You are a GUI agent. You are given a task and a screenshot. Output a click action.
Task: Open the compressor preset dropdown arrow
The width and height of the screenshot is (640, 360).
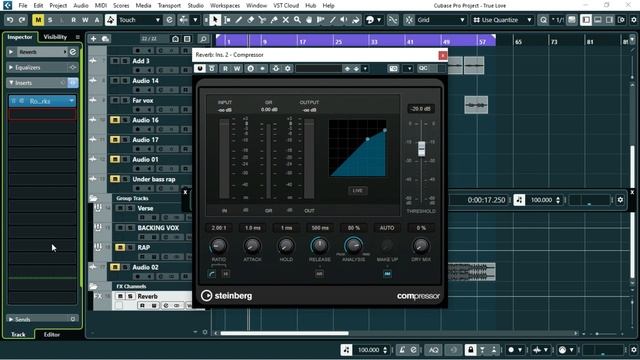pos(365,69)
